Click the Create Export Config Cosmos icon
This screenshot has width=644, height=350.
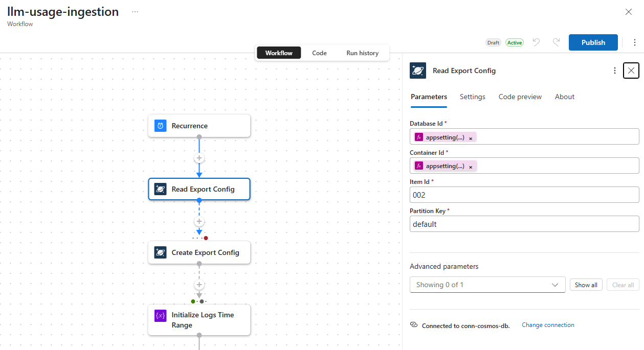(161, 252)
